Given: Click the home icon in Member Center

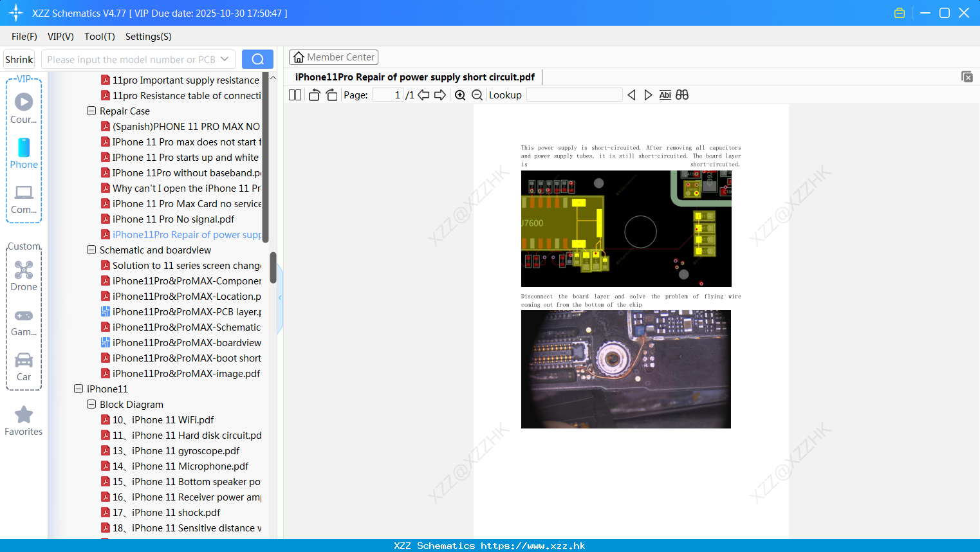Looking at the screenshot, I should click(299, 57).
